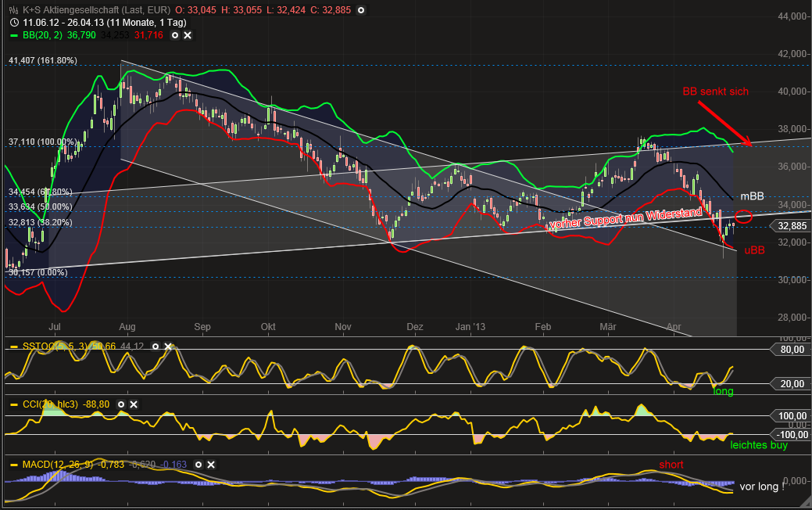812x510 pixels.
Task: Select the 41,407 (161.80%) Fibonacci level label
Action: point(42,60)
